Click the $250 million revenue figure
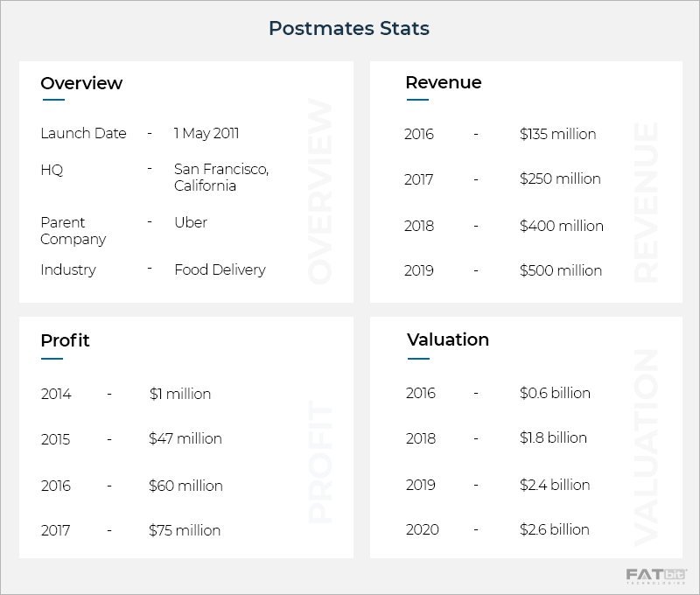 pos(560,179)
